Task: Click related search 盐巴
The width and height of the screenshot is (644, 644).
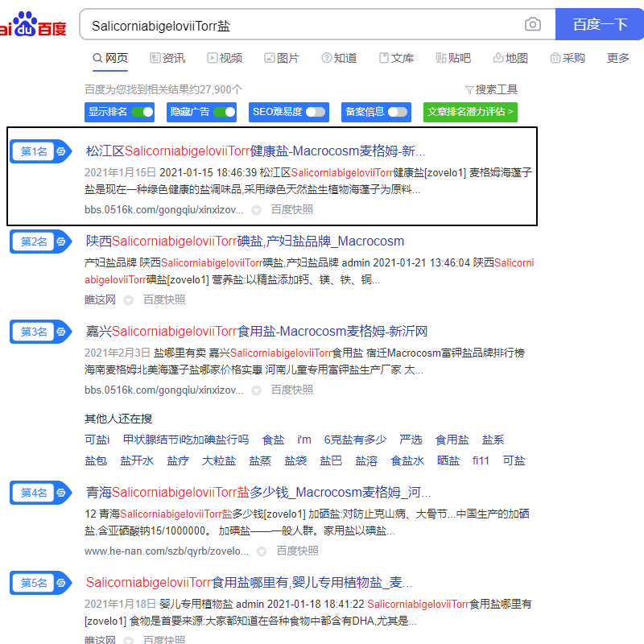Action: (331, 460)
